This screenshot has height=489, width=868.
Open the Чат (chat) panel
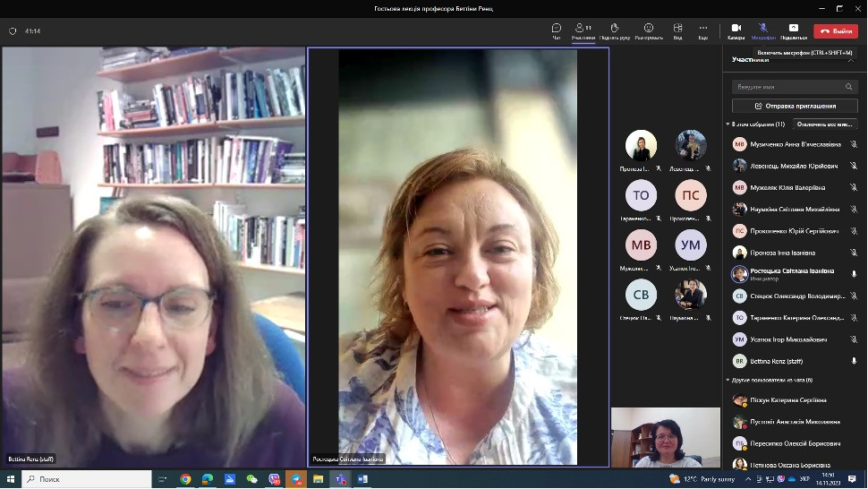[557, 31]
